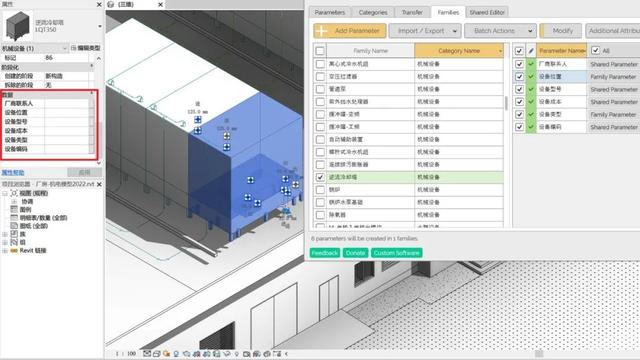This screenshot has height=360, width=640.
Task: Uncheck the selected 机械设备 family row checkbox
Action: (320, 177)
